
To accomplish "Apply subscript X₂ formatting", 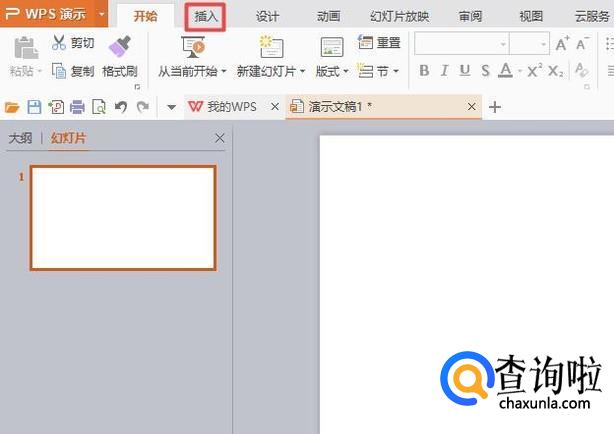I will click(556, 71).
